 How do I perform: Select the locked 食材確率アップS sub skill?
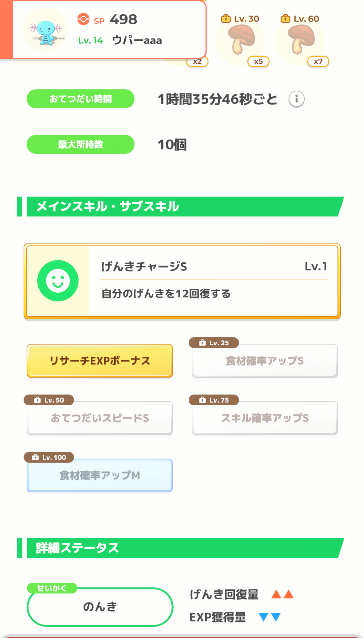click(x=265, y=361)
